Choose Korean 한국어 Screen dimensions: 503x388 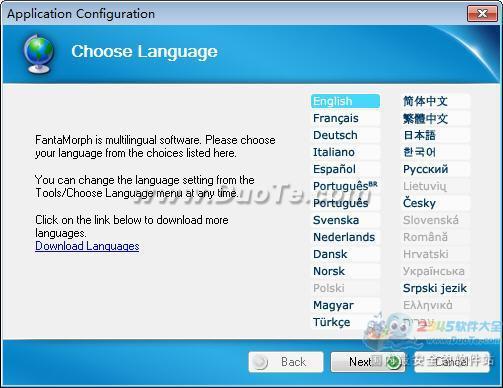tap(435, 152)
